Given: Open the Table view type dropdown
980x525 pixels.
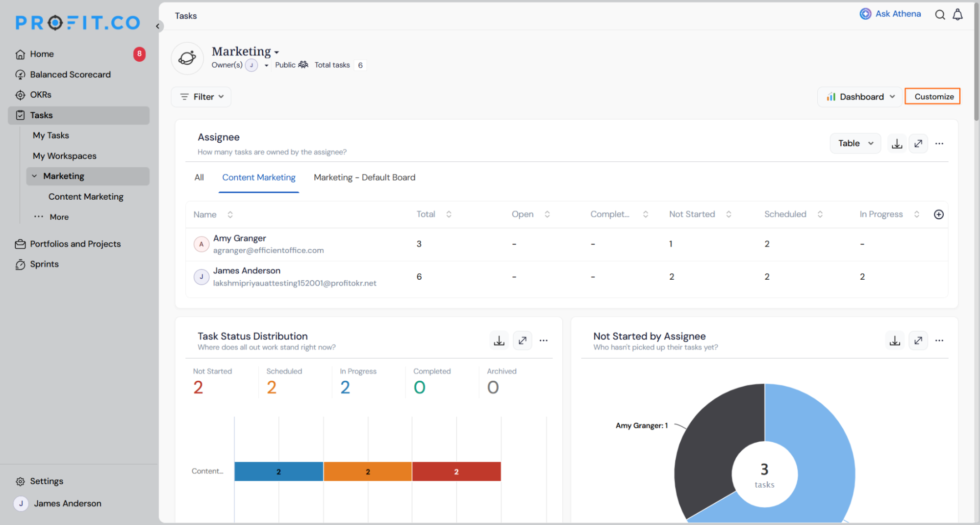Looking at the screenshot, I should pos(855,143).
